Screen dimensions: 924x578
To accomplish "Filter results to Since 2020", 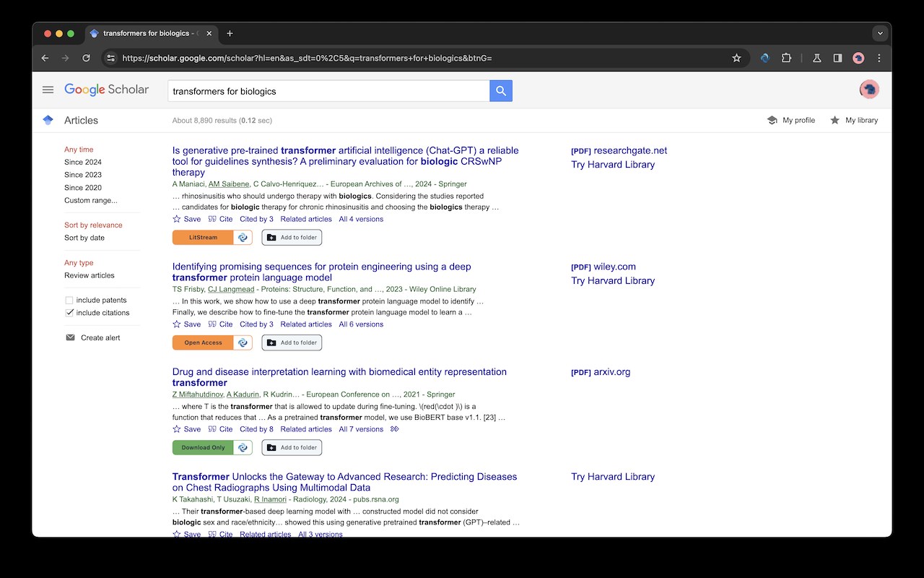I will coord(83,188).
